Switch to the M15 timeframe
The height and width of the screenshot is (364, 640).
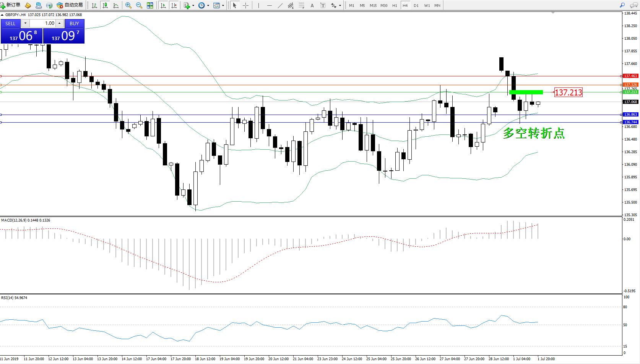[373, 5]
